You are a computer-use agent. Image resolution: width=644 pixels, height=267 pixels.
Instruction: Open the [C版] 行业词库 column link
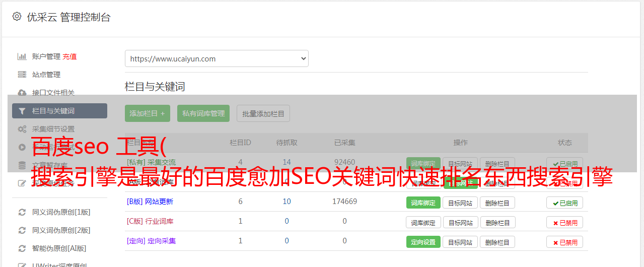tap(150, 221)
